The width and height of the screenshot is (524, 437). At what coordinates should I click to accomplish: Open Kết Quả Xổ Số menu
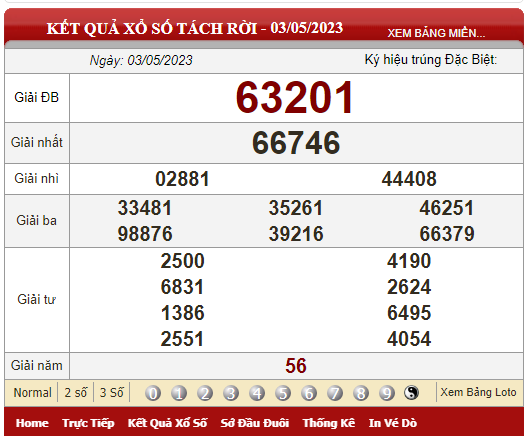pos(167,423)
